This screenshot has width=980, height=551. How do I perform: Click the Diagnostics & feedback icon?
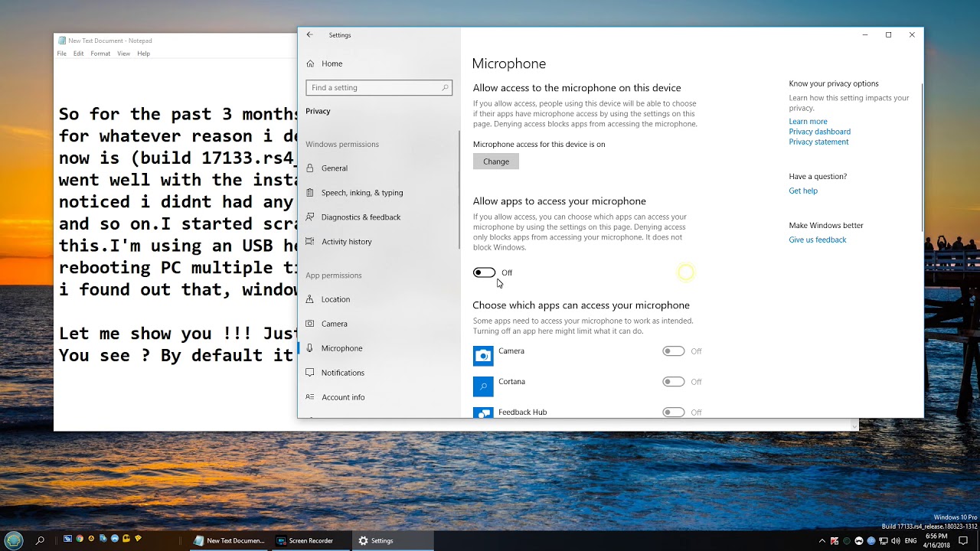310,217
